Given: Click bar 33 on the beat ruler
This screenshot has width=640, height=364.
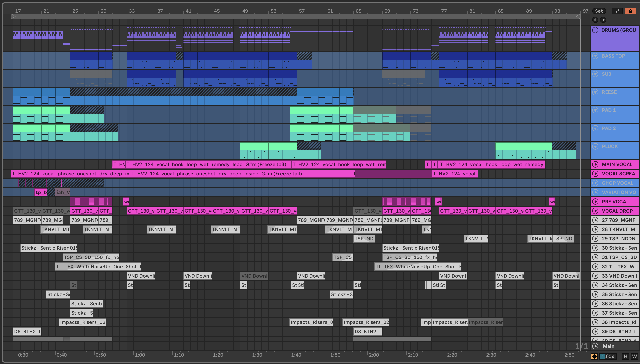Looking at the screenshot, I should [132, 11].
